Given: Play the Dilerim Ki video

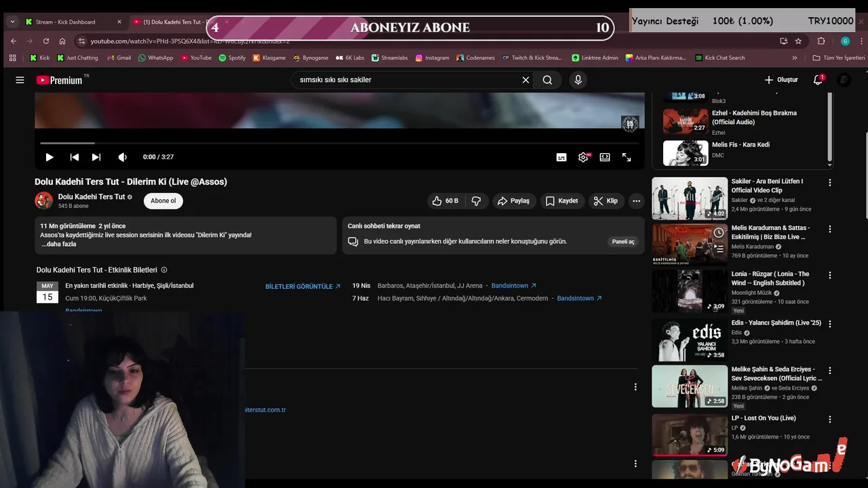Looking at the screenshot, I should [x=50, y=157].
